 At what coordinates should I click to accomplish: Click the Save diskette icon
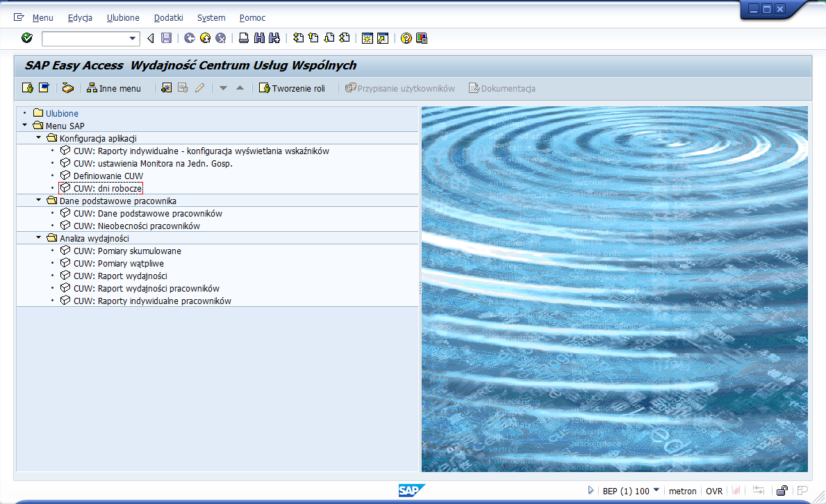(x=167, y=38)
